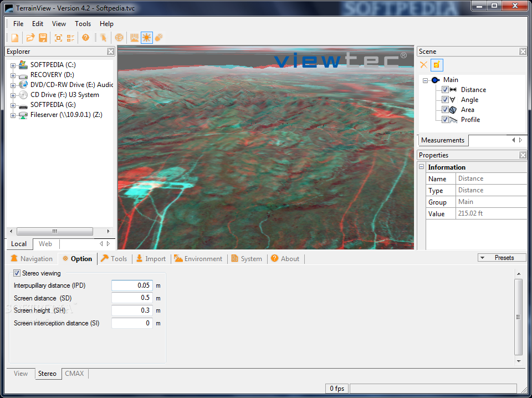Viewport: 532px width, 398px height.
Task: Click the orange X delete icon in Scene
Action: click(423, 65)
